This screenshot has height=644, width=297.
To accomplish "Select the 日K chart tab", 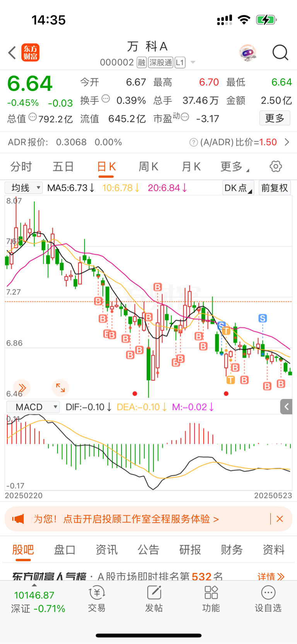I will pos(106,167).
